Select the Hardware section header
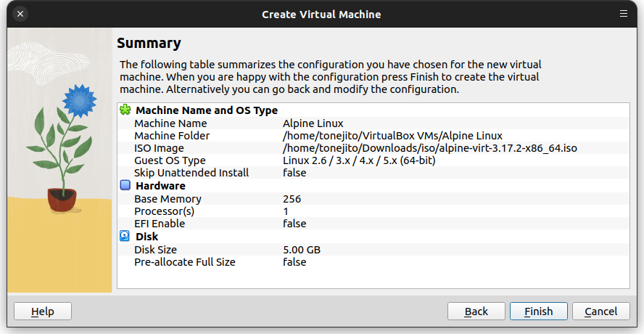The width and height of the screenshot is (644, 334). pyautogui.click(x=160, y=186)
